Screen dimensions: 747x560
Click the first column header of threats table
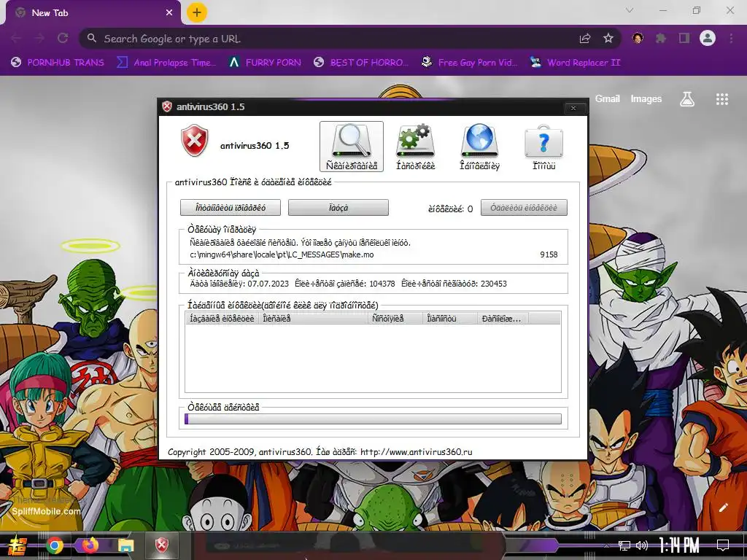click(222, 319)
